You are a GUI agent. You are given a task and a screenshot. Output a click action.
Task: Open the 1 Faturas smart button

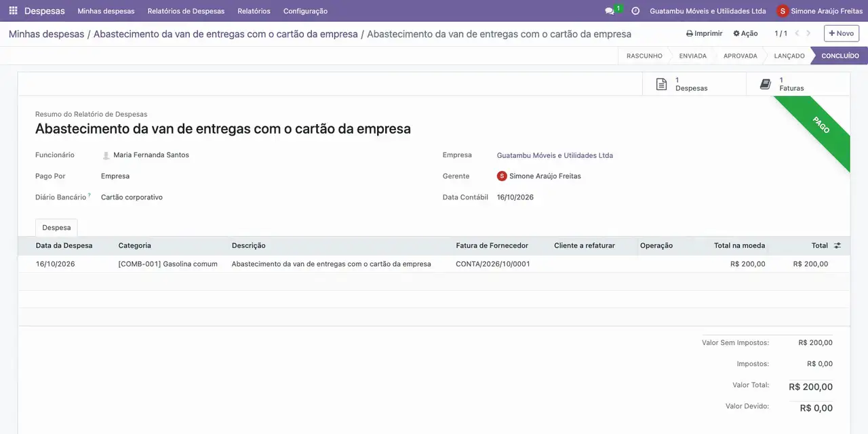point(797,84)
